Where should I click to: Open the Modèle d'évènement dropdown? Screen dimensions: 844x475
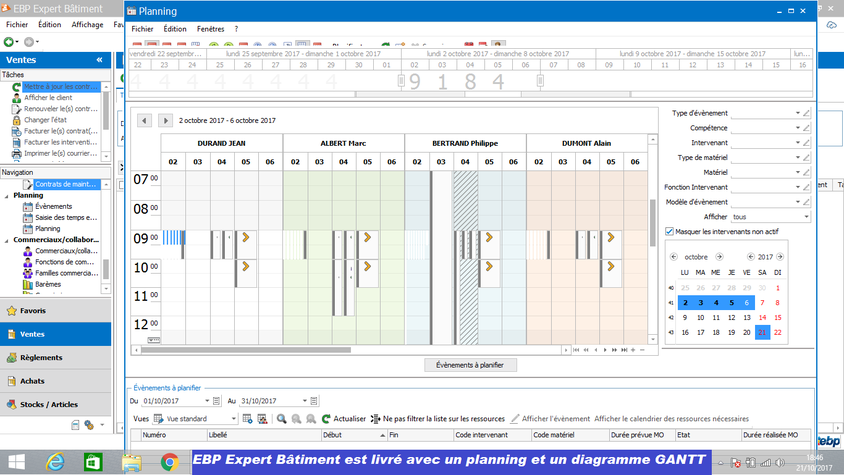click(798, 202)
